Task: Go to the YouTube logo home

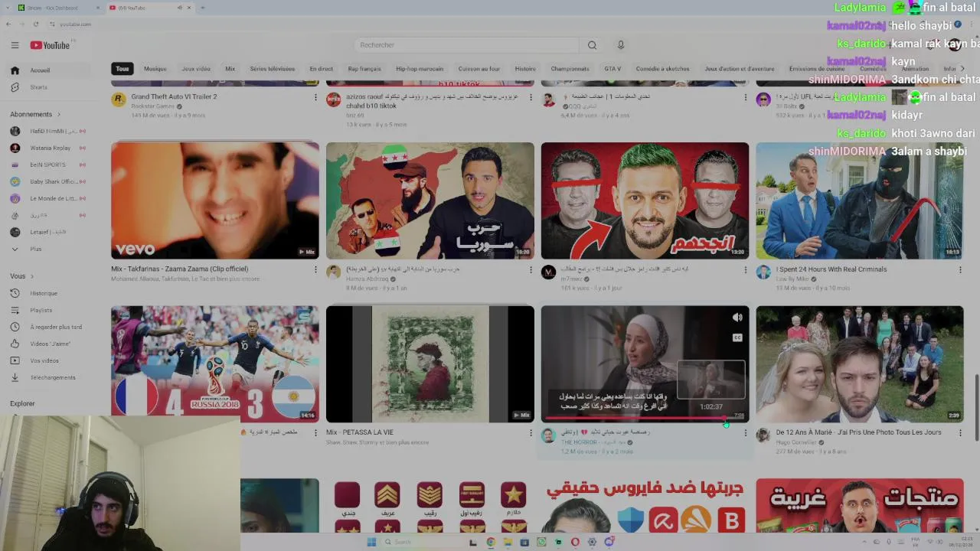Action: (51, 45)
